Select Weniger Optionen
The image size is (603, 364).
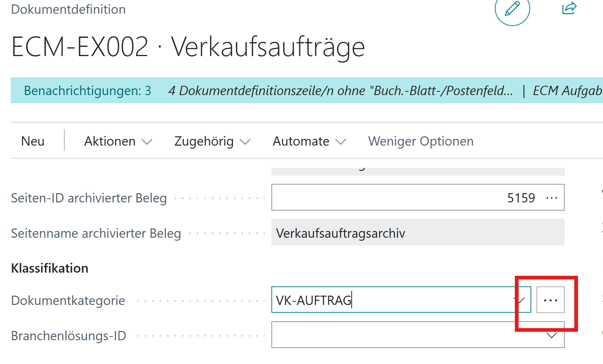point(420,142)
